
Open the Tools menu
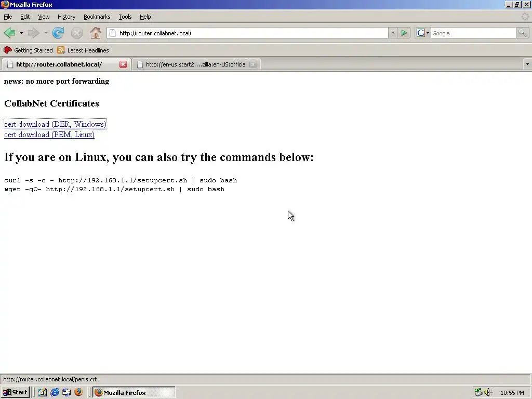[125, 17]
